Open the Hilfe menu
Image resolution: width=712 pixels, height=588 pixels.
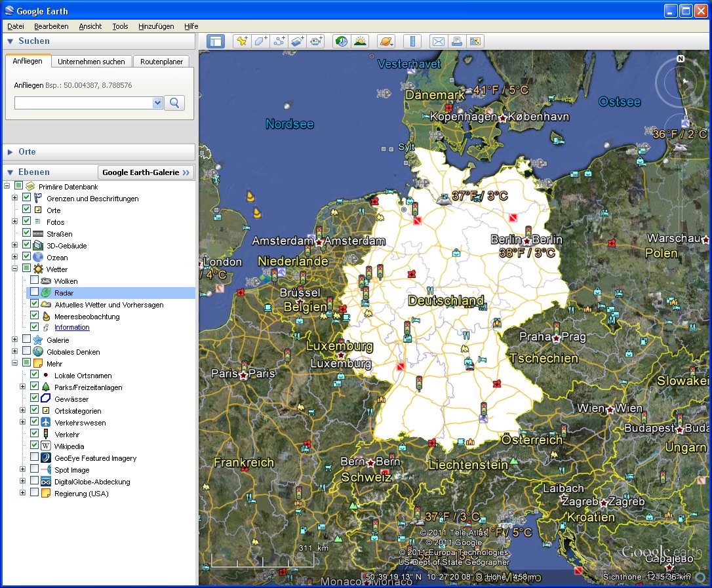191,26
